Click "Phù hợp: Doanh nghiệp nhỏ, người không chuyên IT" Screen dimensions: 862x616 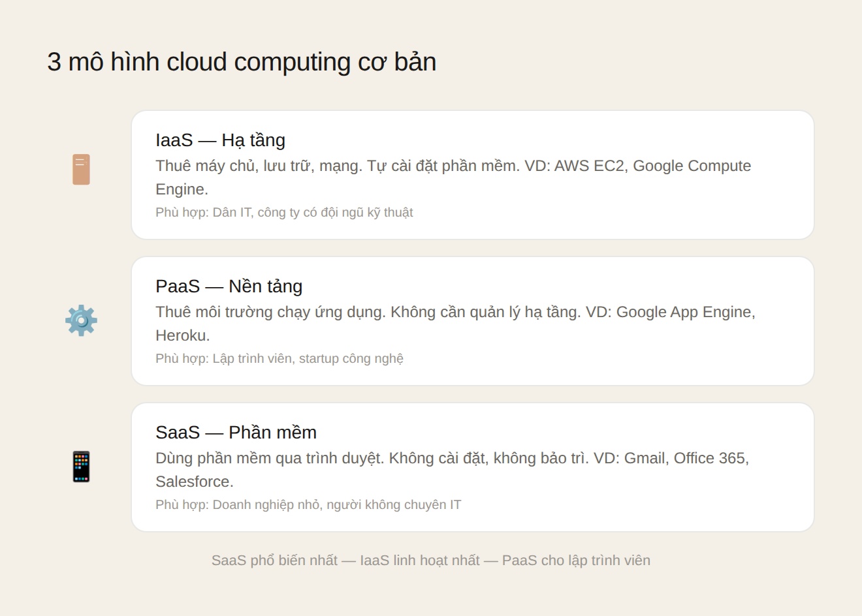click(x=308, y=504)
